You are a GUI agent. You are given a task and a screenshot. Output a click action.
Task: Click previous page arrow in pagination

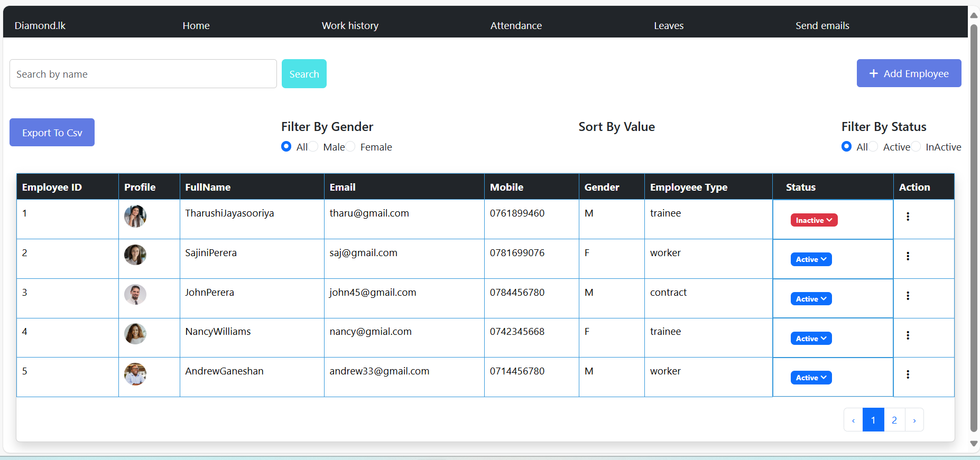pyautogui.click(x=853, y=420)
